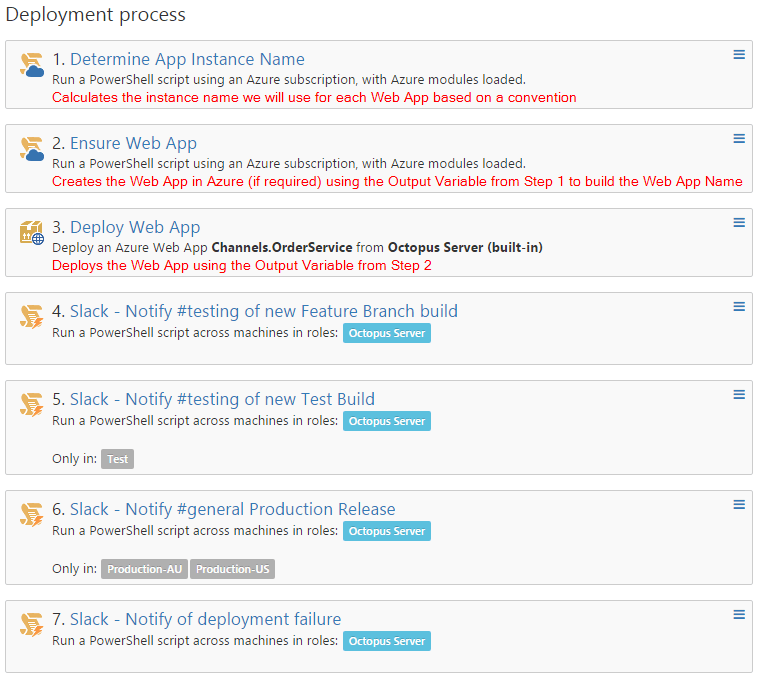The height and width of the screenshot is (680, 765).
Task: Click 'Only in:' label in Production Release step
Action: [75, 569]
